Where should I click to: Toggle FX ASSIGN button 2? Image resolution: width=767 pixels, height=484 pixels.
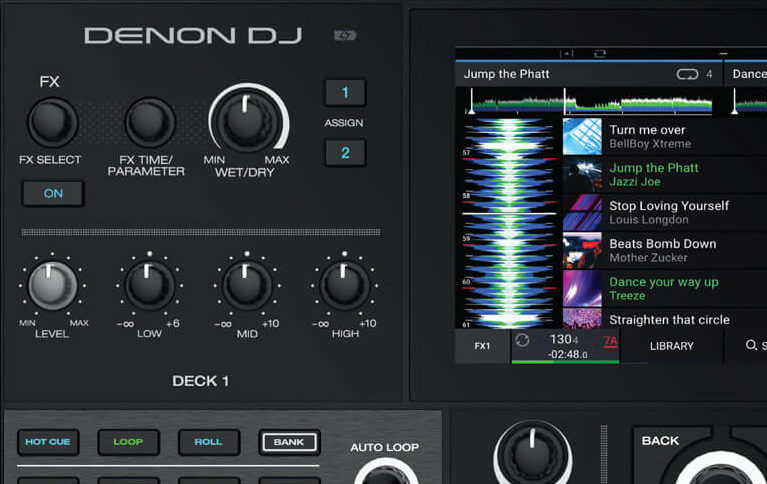click(345, 153)
